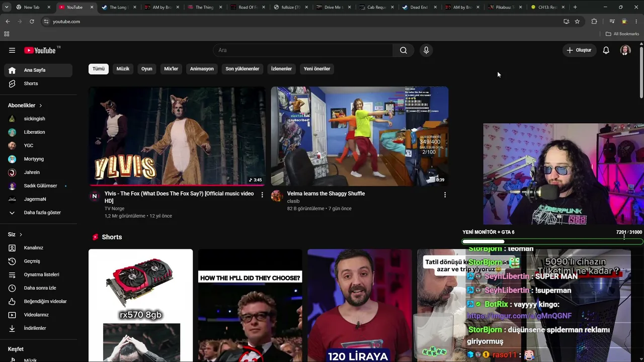This screenshot has height=362, width=644.
Task: Open the Ylvis The Fox video title
Action: 179,197
